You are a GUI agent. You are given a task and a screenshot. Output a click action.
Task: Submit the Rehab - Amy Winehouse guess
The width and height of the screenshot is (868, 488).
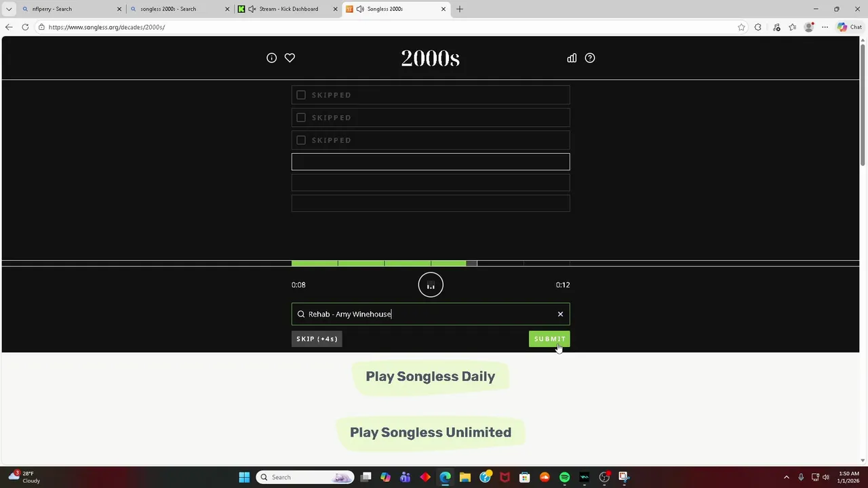(x=549, y=339)
